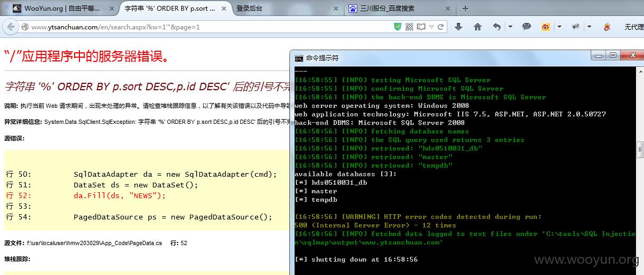Open the downloads arrow icon

point(458,27)
